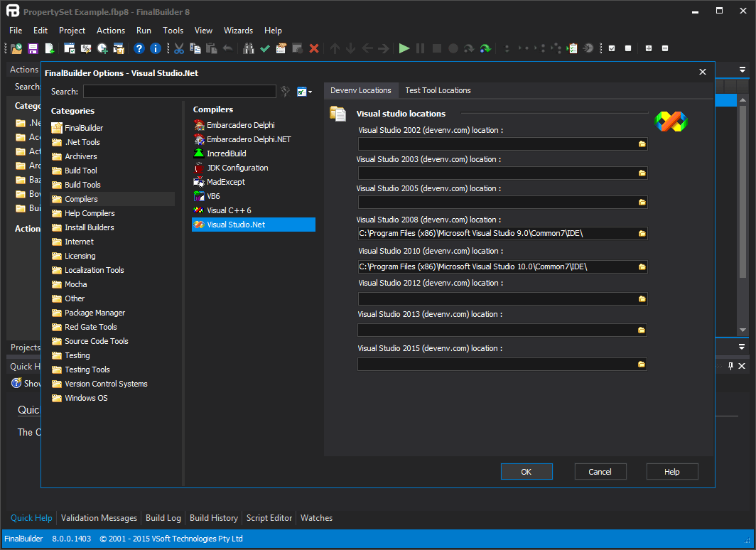
Task: Browse for Visual Studio 2003 devenv location
Action: 642,173
